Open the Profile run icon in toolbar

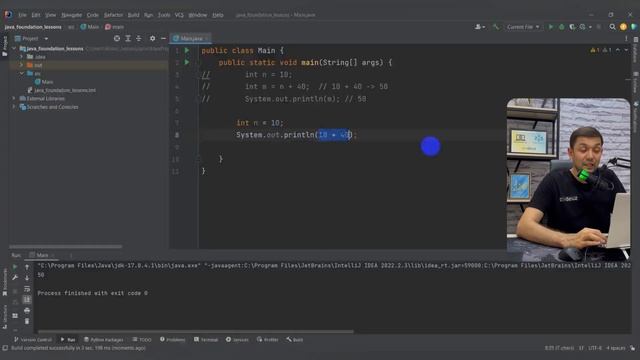582,27
